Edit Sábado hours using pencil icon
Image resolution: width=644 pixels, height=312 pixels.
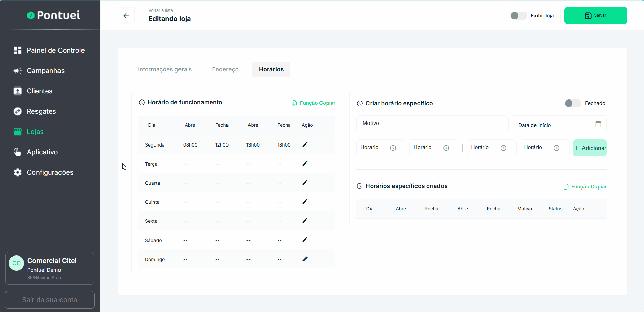pos(305,240)
